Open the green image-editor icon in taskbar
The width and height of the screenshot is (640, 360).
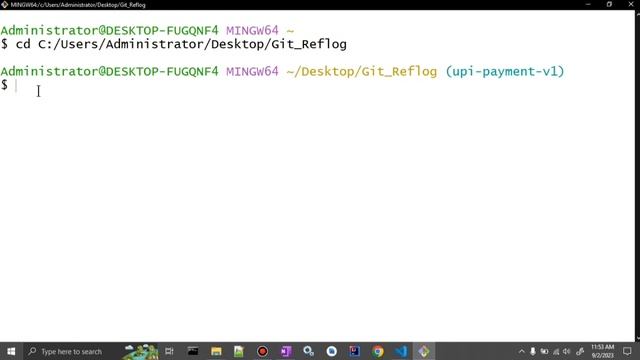tap(239, 351)
